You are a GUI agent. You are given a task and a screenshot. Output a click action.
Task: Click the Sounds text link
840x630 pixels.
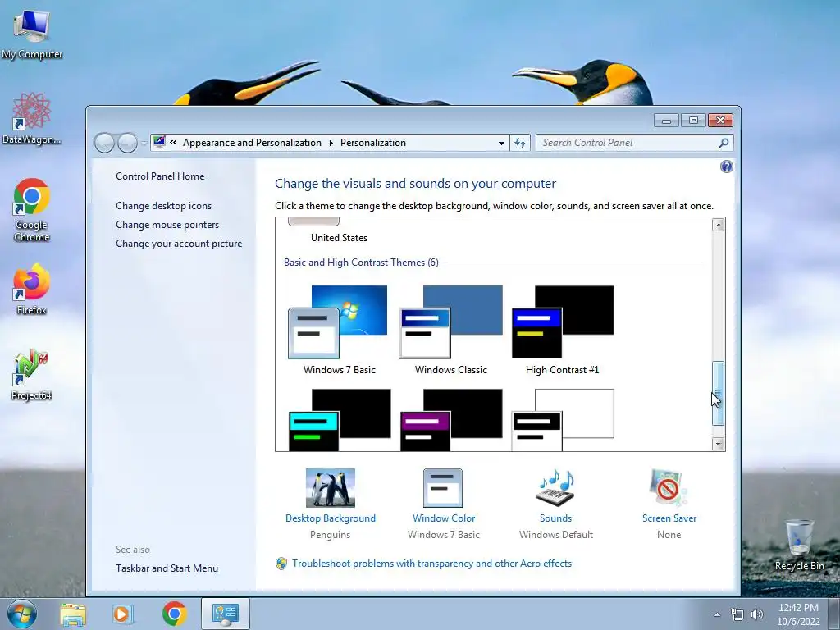coord(555,518)
